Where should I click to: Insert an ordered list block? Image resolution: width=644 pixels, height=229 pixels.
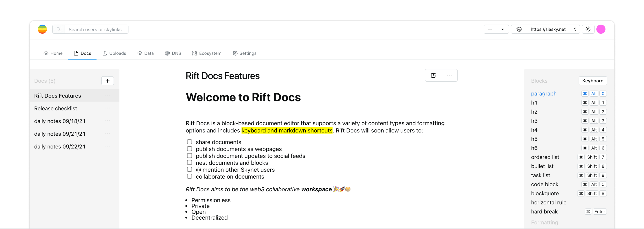(568, 157)
